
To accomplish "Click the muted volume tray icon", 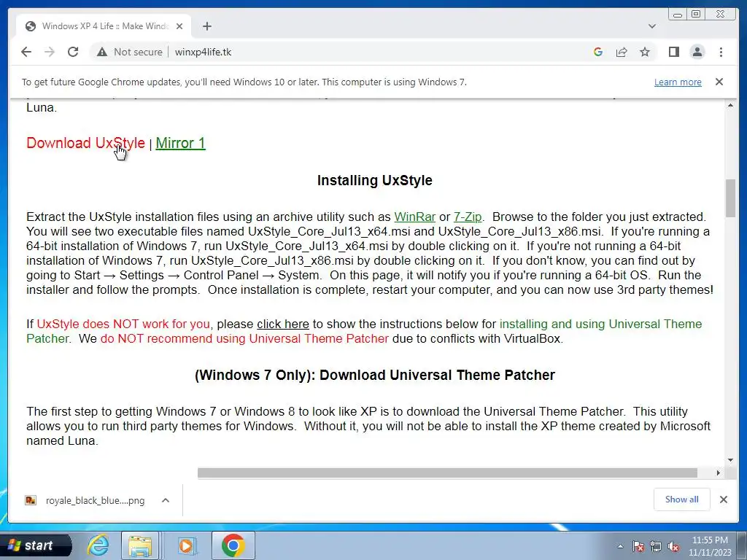I will (x=673, y=547).
